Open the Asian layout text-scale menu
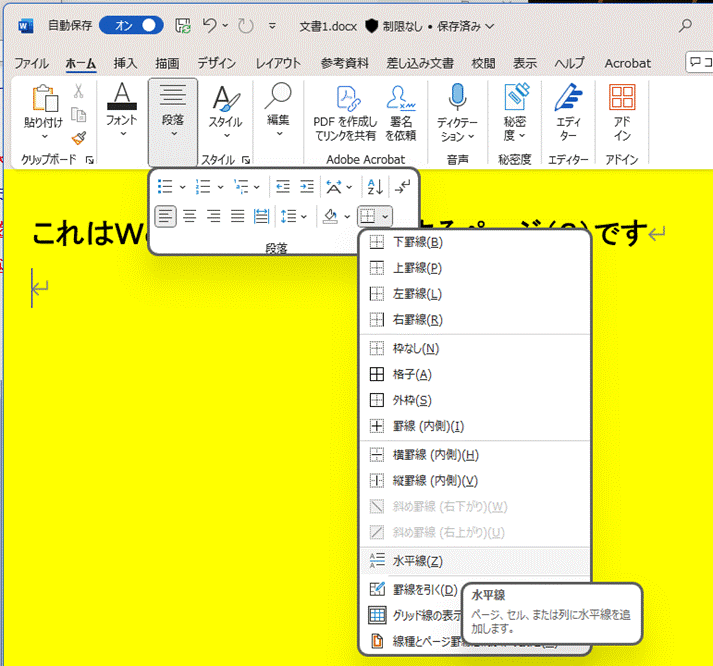 (339, 187)
